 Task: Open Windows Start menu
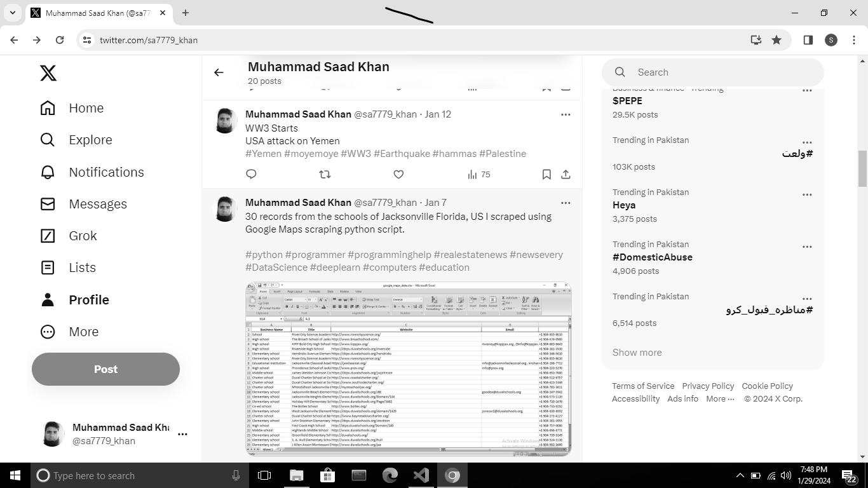coord(15,475)
